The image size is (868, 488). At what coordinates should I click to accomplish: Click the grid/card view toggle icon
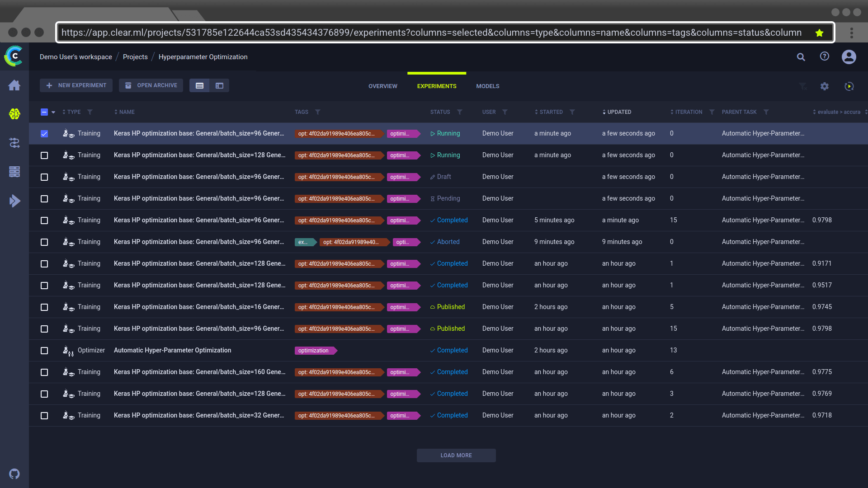[219, 85]
